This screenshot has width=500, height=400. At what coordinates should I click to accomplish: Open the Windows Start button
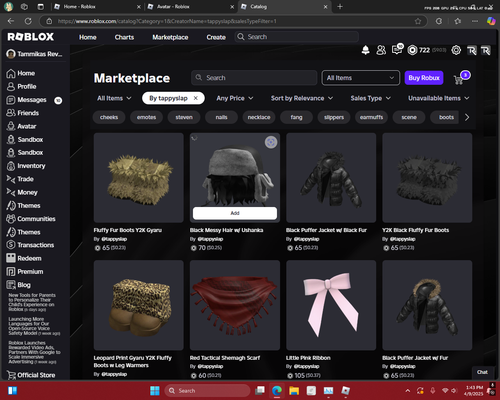(155, 391)
